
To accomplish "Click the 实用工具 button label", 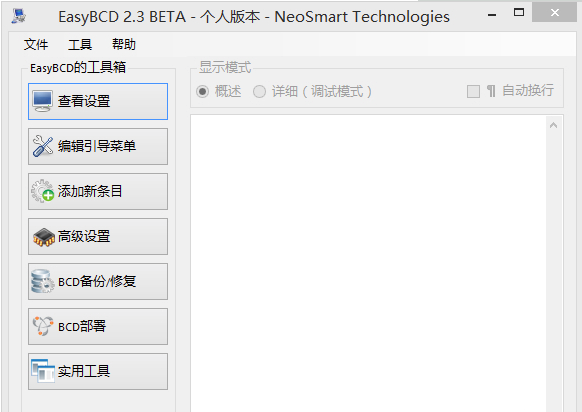I will click(x=84, y=371).
